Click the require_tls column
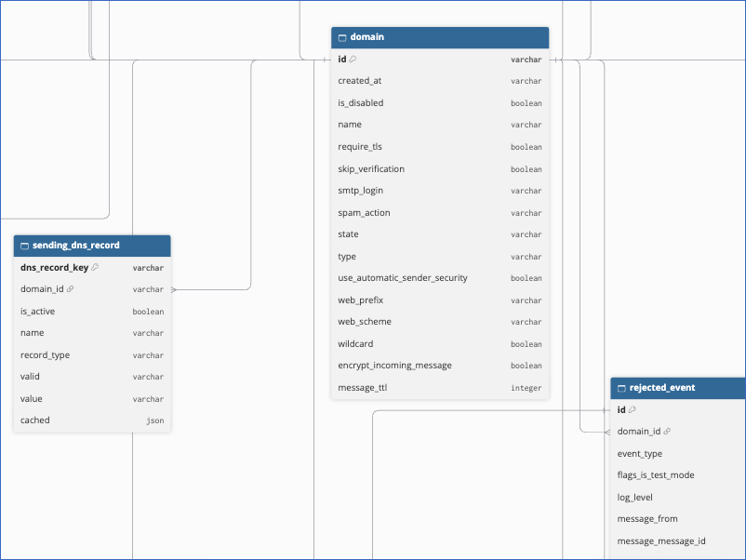746x560 pixels. coord(440,147)
